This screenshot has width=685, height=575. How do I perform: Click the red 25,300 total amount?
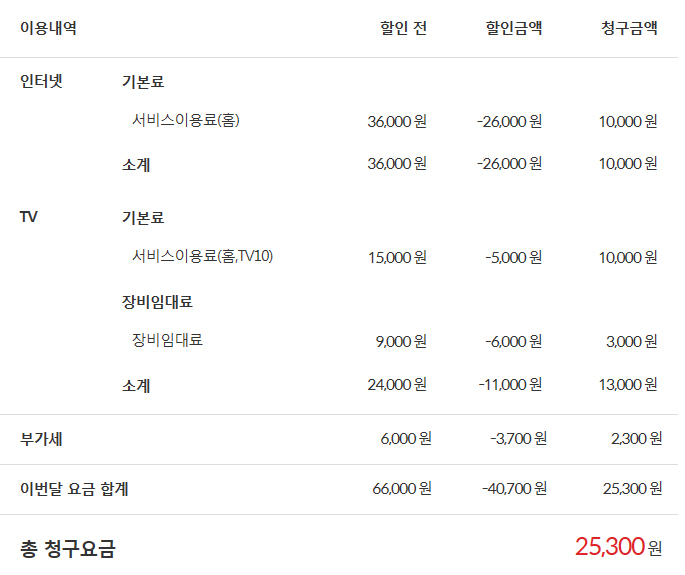point(609,547)
